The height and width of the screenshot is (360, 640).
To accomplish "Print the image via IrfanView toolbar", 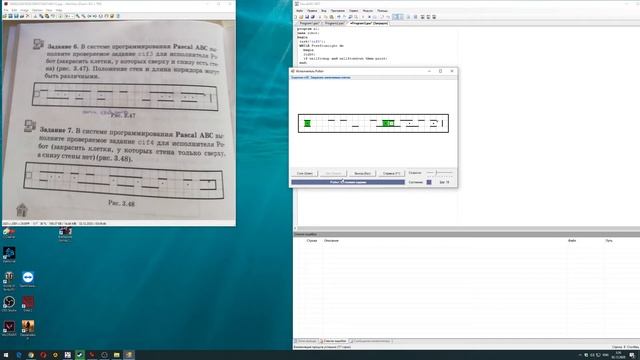I will pos(22,16).
